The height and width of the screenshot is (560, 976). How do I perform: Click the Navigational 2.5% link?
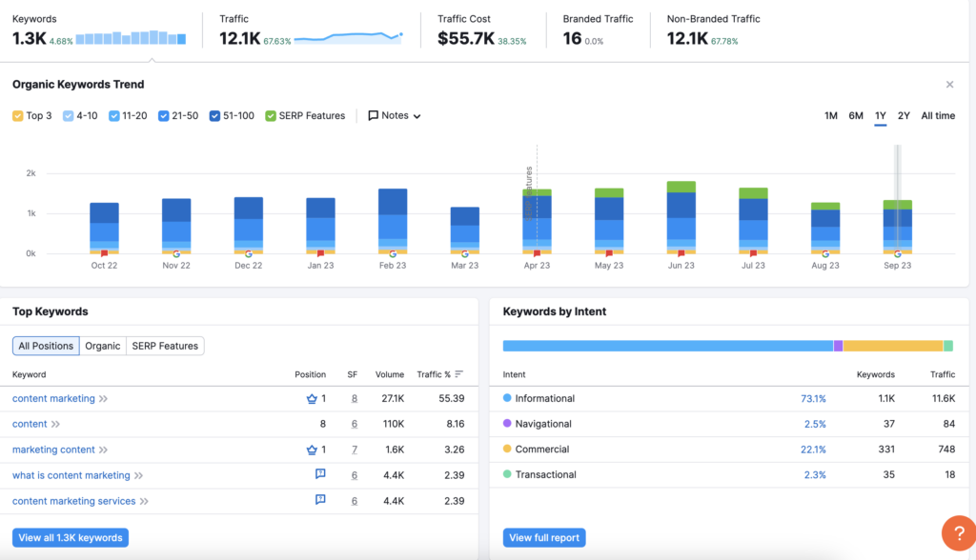[815, 425]
